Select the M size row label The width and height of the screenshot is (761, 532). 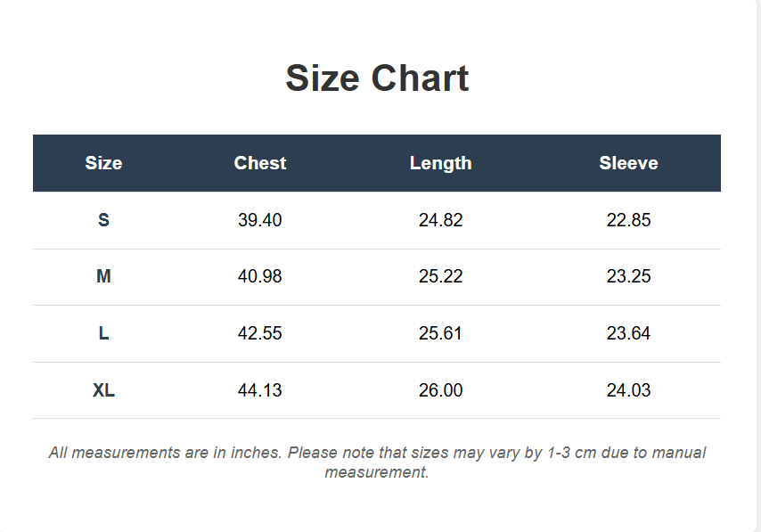pyautogui.click(x=103, y=276)
